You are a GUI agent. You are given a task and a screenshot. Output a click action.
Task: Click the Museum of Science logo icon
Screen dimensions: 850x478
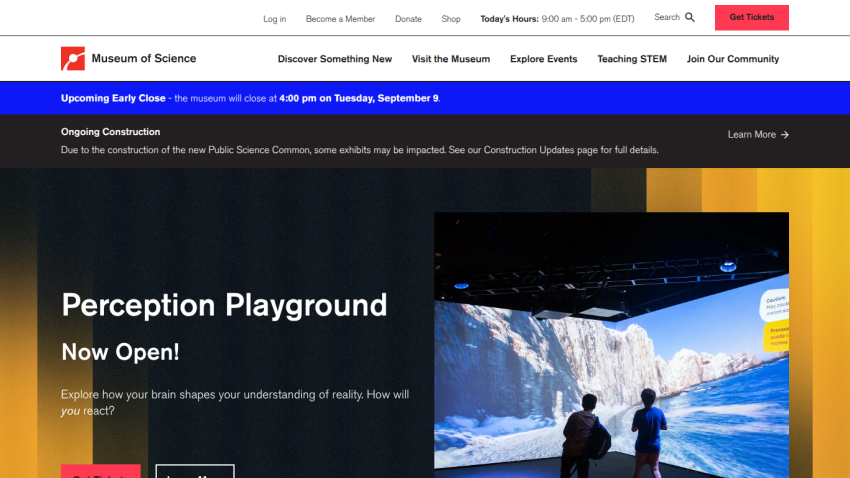coord(73,59)
